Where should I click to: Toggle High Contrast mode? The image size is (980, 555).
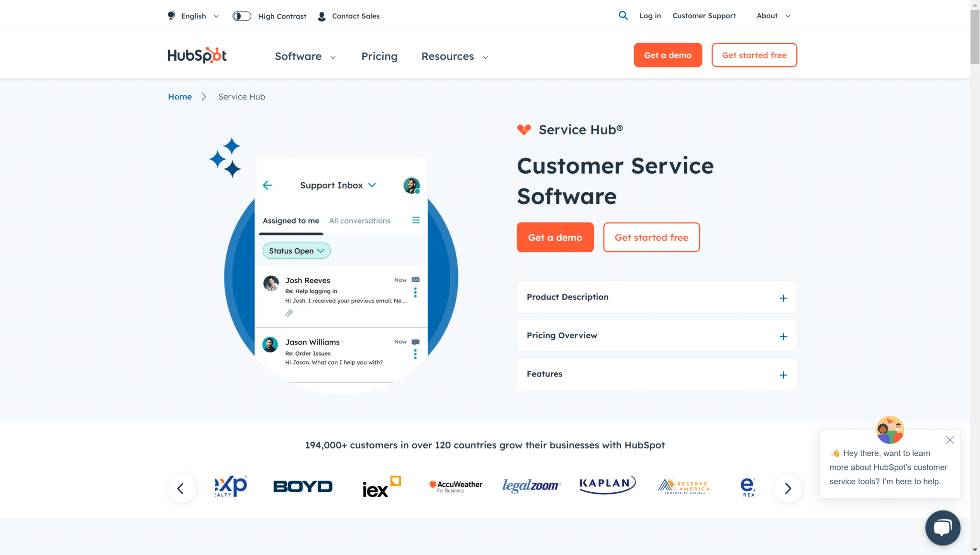click(x=242, y=16)
